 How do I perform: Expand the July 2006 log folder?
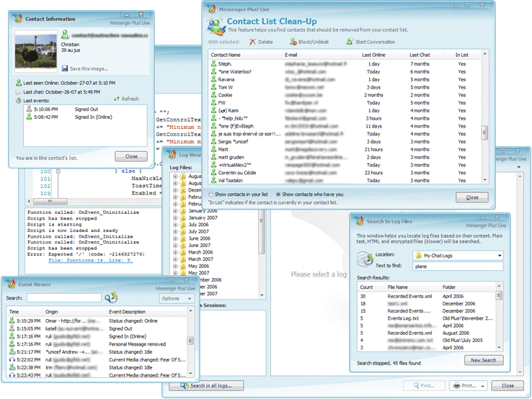coord(175,225)
